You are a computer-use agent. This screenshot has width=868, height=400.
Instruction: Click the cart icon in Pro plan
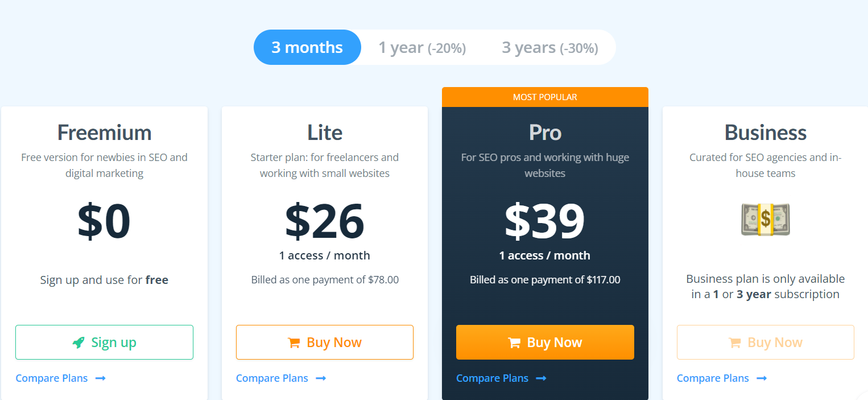[x=514, y=343]
